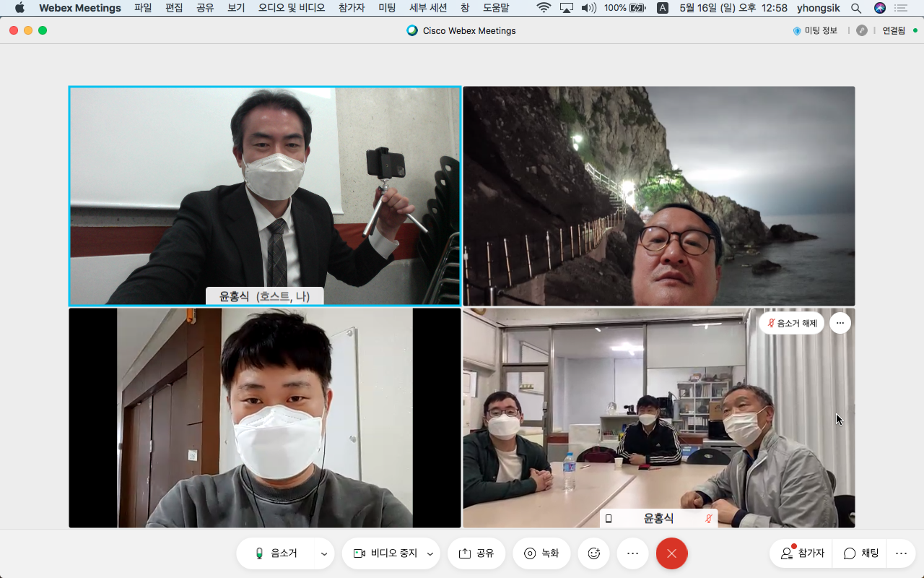Start recording with the 녹화 button
This screenshot has height=578, width=924.
tap(541, 553)
